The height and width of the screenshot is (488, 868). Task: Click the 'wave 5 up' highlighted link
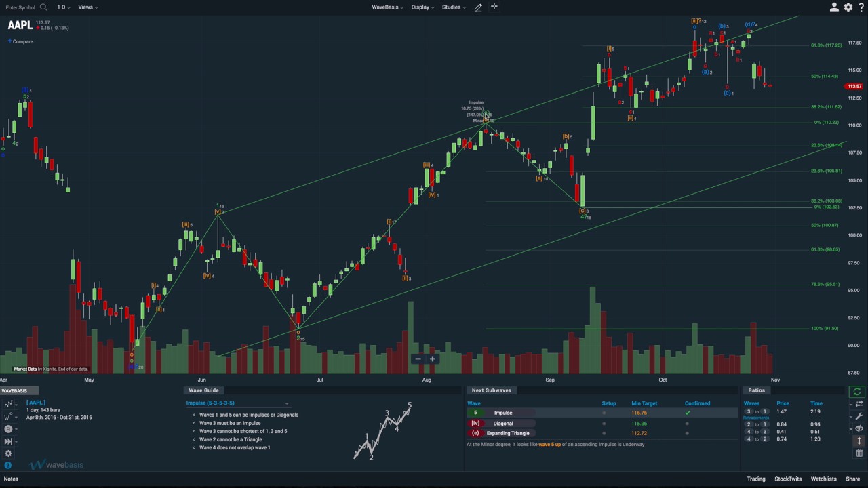(x=549, y=445)
